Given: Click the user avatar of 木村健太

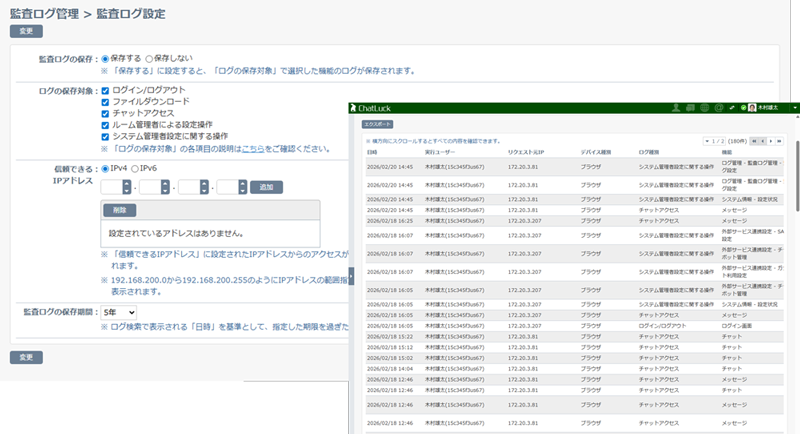Looking at the screenshot, I should (x=752, y=108).
